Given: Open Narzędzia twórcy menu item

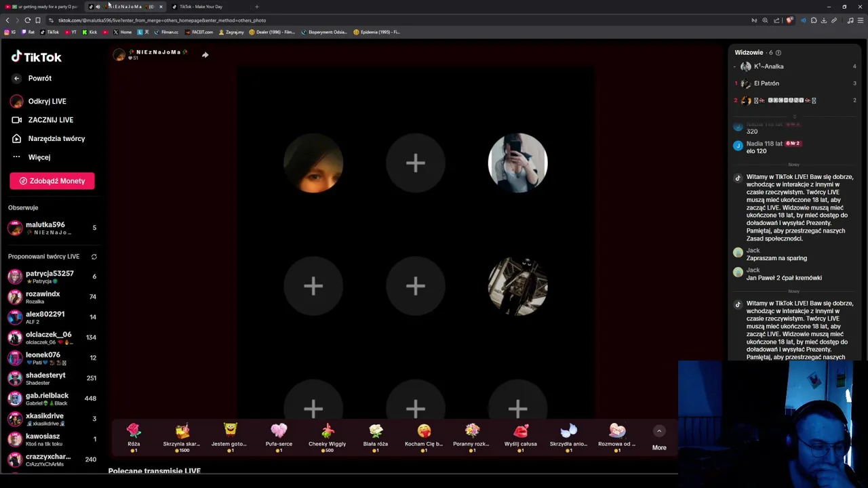Looking at the screenshot, I should point(47,139).
